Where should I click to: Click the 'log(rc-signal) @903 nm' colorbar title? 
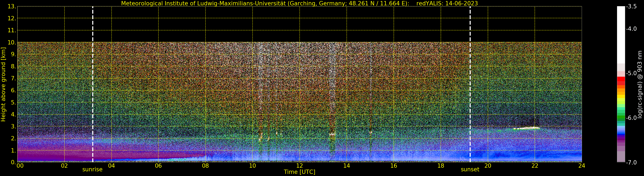(x=640, y=84)
